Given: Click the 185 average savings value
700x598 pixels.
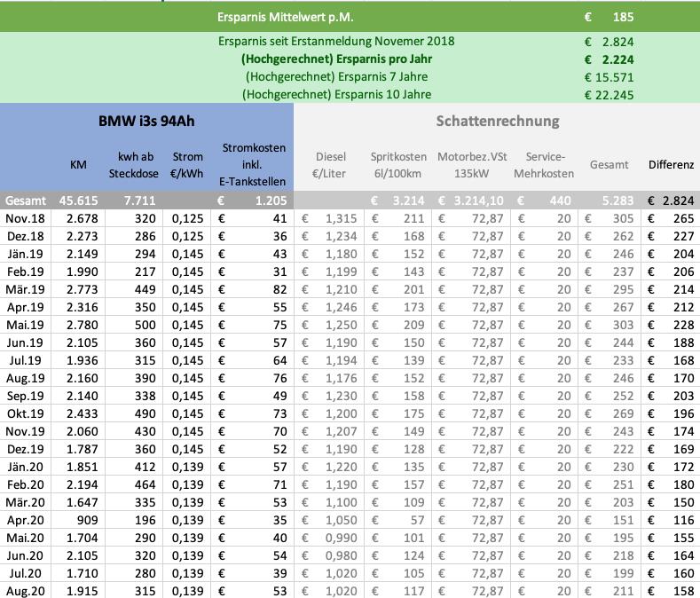Looking at the screenshot, I should pyautogui.click(x=623, y=18).
